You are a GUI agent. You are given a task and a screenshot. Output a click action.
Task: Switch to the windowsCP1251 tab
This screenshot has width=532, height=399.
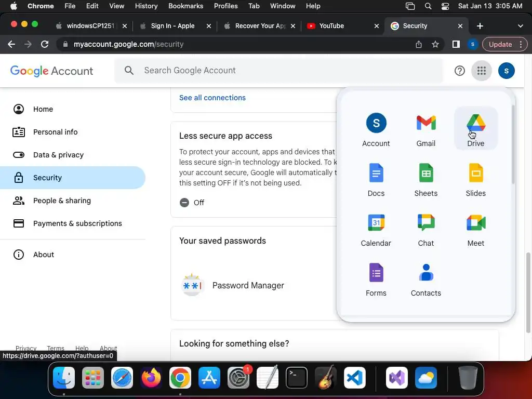click(90, 26)
